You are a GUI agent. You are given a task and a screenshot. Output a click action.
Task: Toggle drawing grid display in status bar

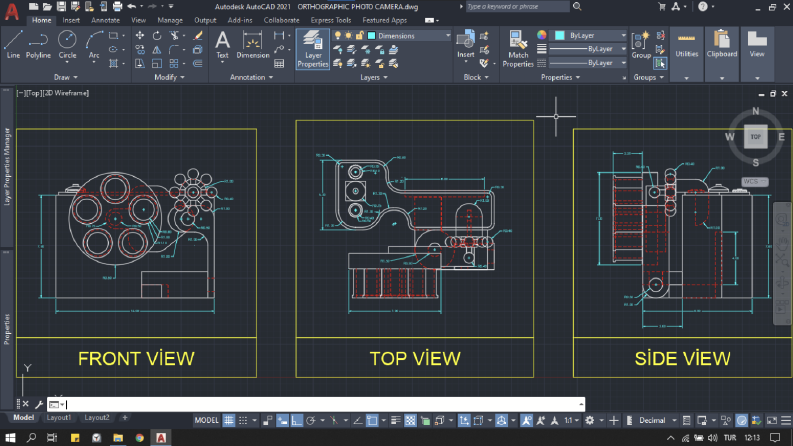click(x=229, y=420)
